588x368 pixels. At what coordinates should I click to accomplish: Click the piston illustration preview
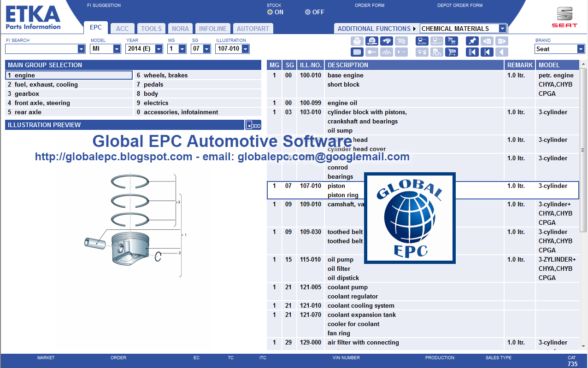[136, 225]
